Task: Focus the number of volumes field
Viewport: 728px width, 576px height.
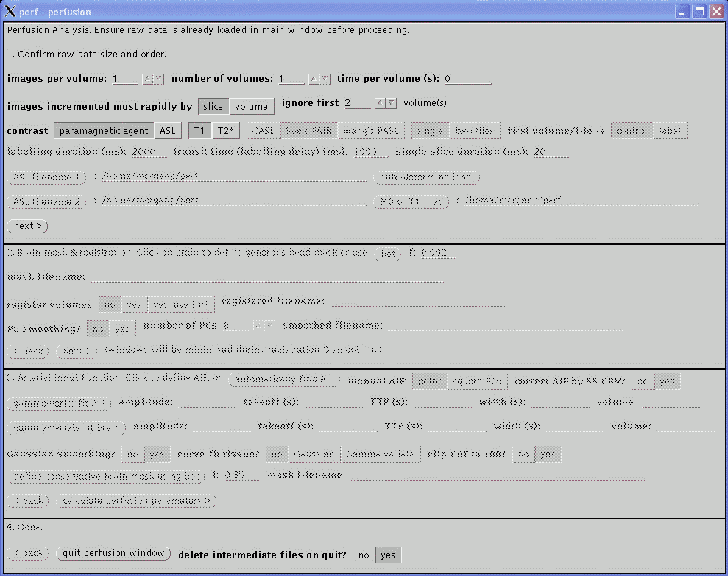Action: (x=291, y=79)
